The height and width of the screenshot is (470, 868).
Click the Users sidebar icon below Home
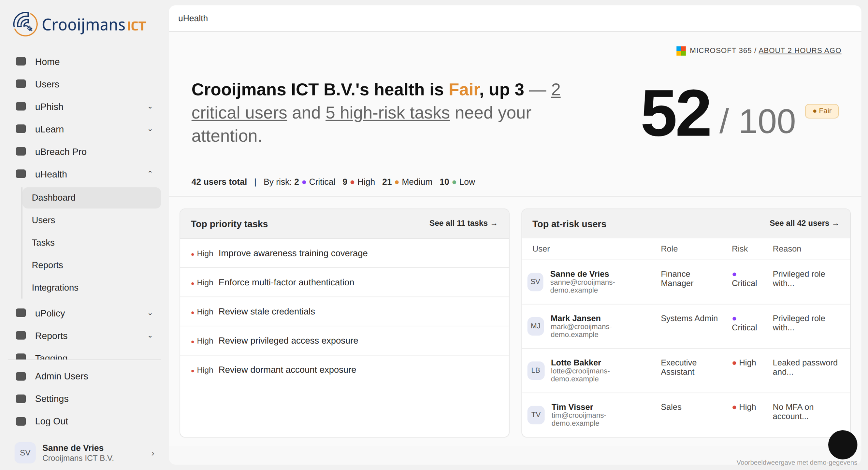[21, 84]
